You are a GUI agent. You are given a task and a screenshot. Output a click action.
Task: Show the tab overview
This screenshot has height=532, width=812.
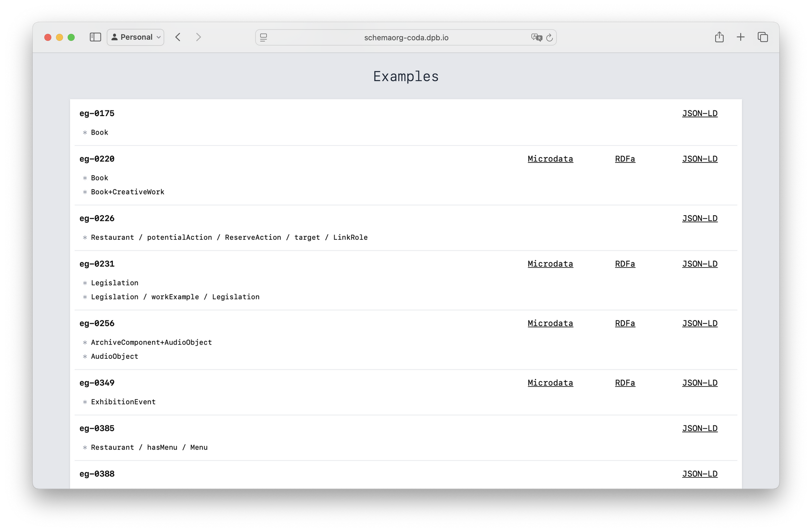pos(762,37)
